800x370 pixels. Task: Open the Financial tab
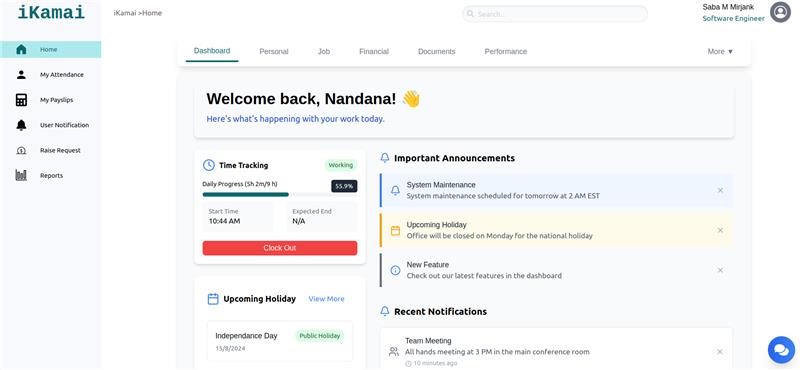pyautogui.click(x=373, y=52)
